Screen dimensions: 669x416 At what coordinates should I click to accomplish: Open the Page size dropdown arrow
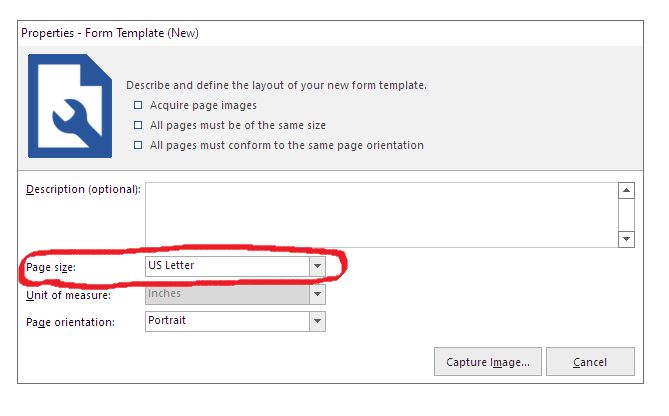click(x=317, y=266)
